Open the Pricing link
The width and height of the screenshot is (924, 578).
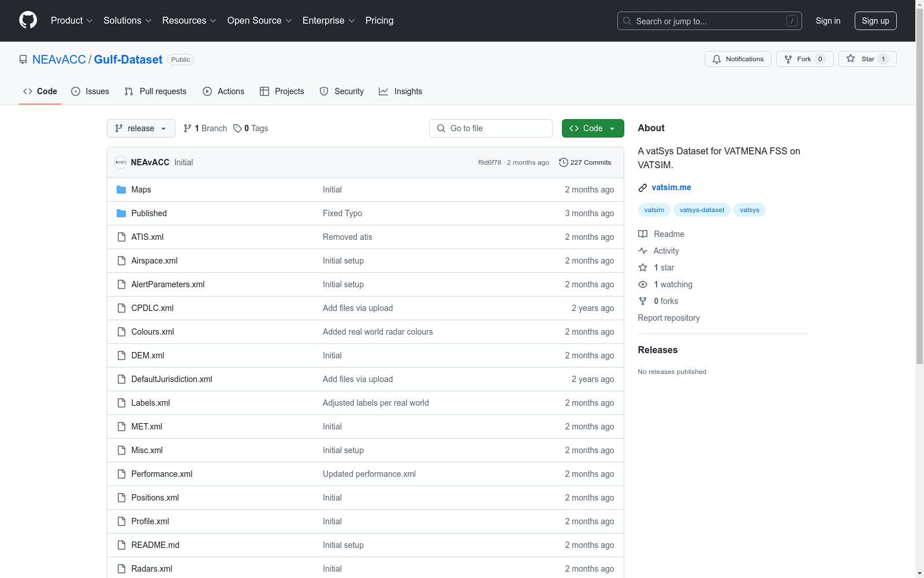pyautogui.click(x=379, y=20)
